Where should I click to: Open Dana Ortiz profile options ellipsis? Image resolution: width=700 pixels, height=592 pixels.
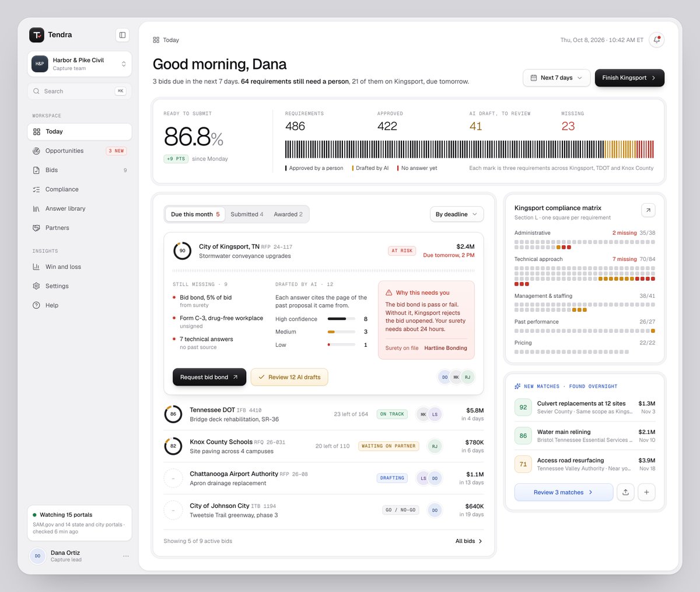126,556
